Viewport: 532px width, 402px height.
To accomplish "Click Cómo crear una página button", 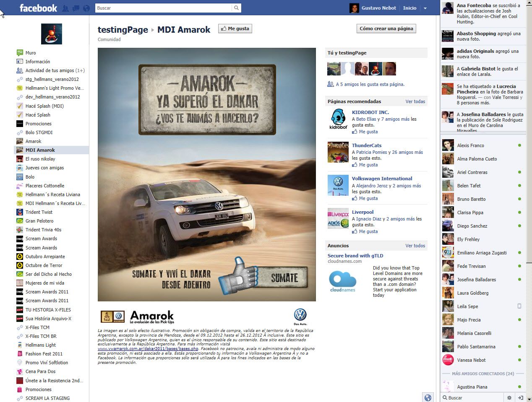I will (386, 29).
